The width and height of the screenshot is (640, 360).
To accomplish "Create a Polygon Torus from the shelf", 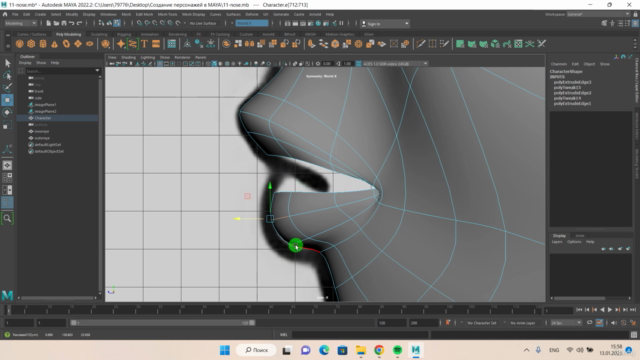I will click(x=66, y=44).
